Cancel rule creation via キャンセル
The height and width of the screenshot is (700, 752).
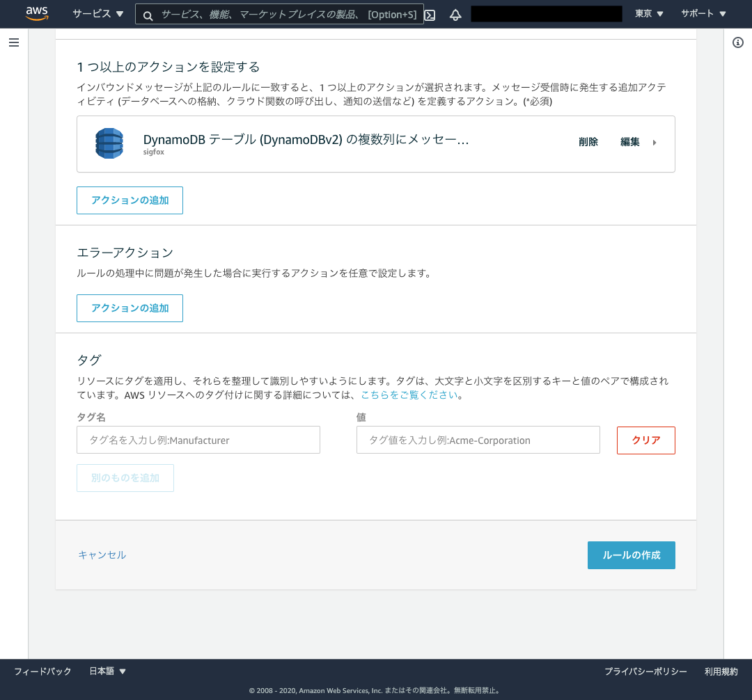pos(102,555)
